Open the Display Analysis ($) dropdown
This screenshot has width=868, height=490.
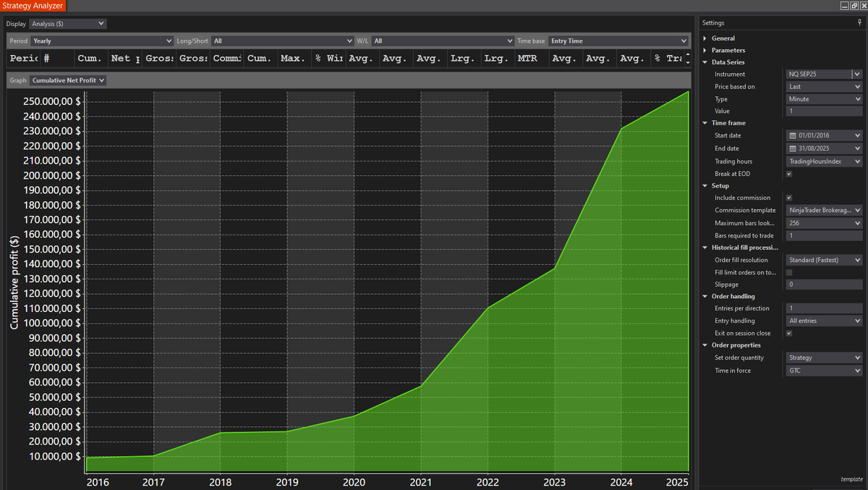pyautogui.click(x=68, y=24)
